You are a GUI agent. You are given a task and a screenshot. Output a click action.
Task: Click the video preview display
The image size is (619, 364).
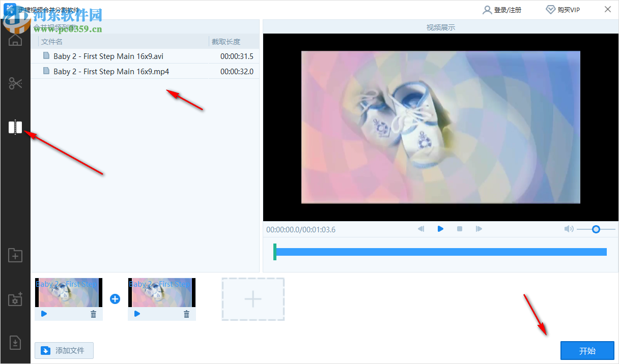tap(441, 127)
